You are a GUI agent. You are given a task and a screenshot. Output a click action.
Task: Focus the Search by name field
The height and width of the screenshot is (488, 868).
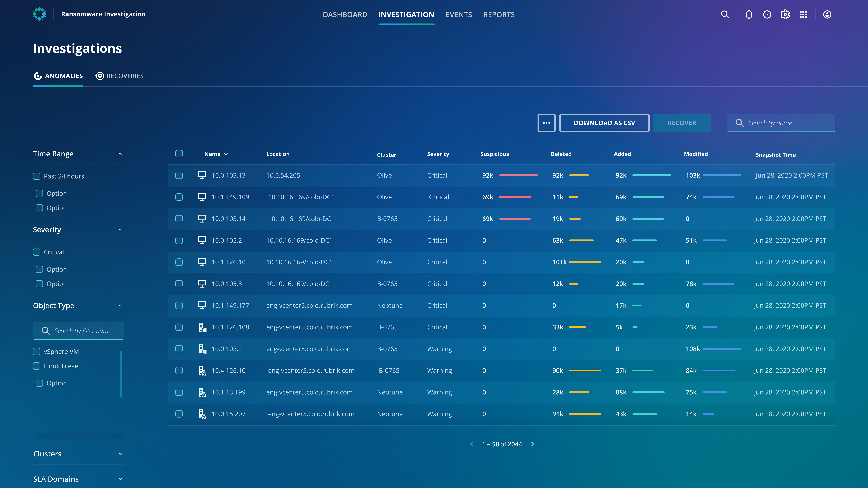781,123
